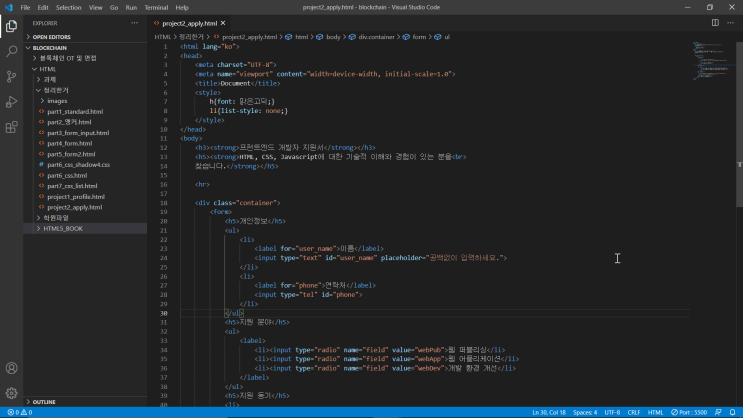Image resolution: width=743 pixels, height=418 pixels.
Task: Open the Explorer view in activity bar
Action: coord(11,26)
